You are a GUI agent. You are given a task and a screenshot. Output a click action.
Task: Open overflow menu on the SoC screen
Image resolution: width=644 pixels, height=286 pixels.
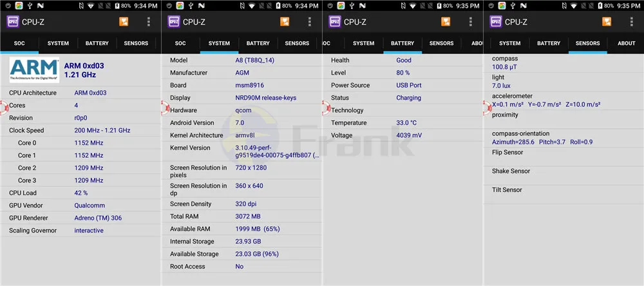pos(149,21)
